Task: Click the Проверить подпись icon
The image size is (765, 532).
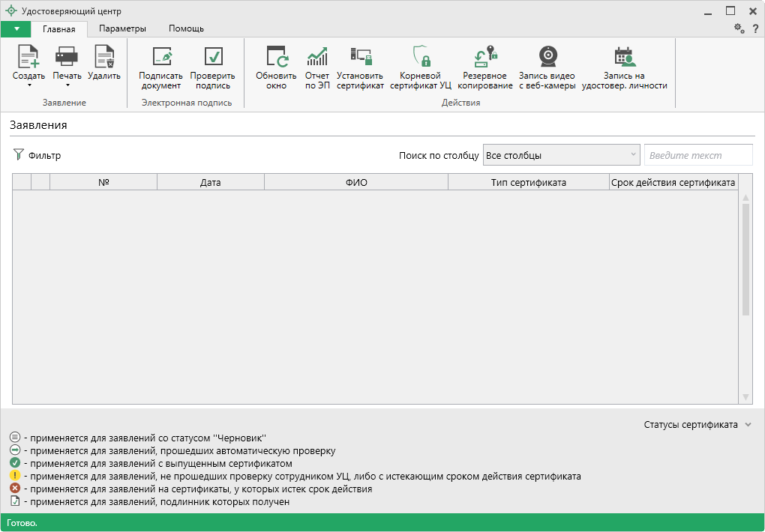Action: (x=212, y=58)
